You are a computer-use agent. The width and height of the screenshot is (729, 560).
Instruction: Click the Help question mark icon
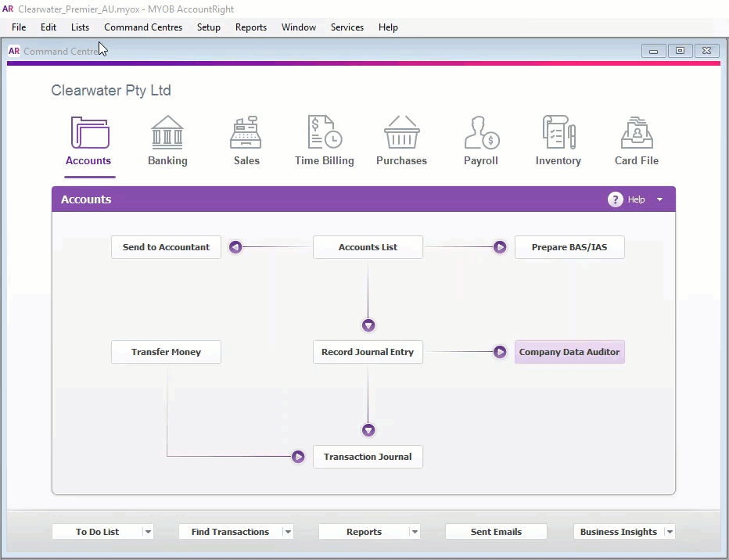[x=615, y=199]
